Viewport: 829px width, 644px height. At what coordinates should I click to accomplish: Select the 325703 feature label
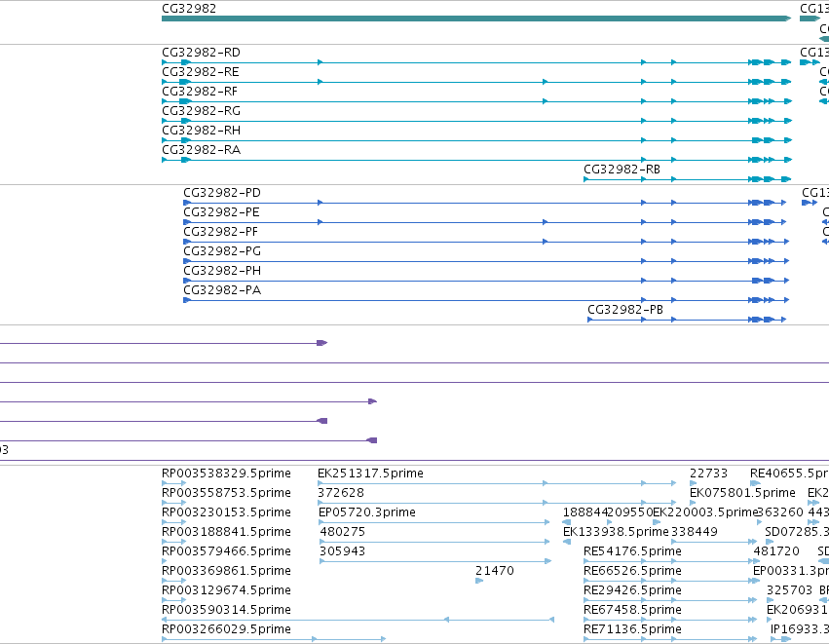(x=790, y=590)
